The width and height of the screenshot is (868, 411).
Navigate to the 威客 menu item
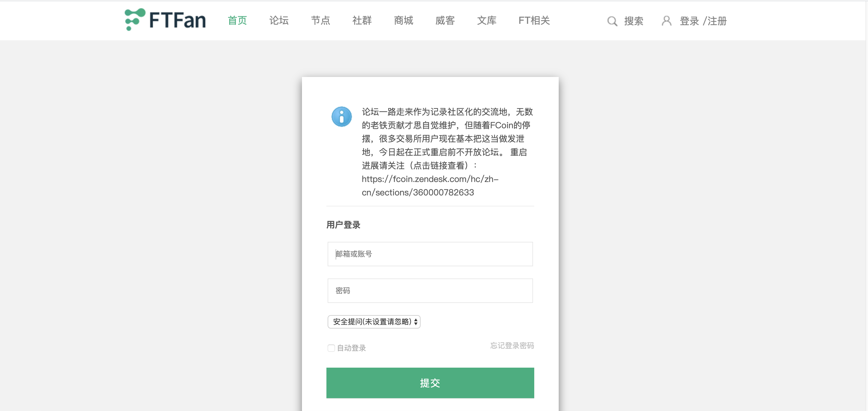pos(445,20)
